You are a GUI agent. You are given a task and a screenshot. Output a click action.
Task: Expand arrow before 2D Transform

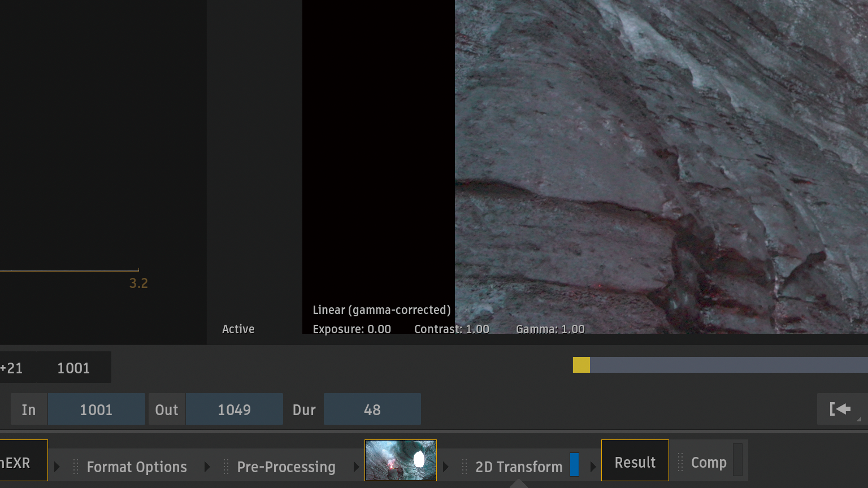pos(446,467)
